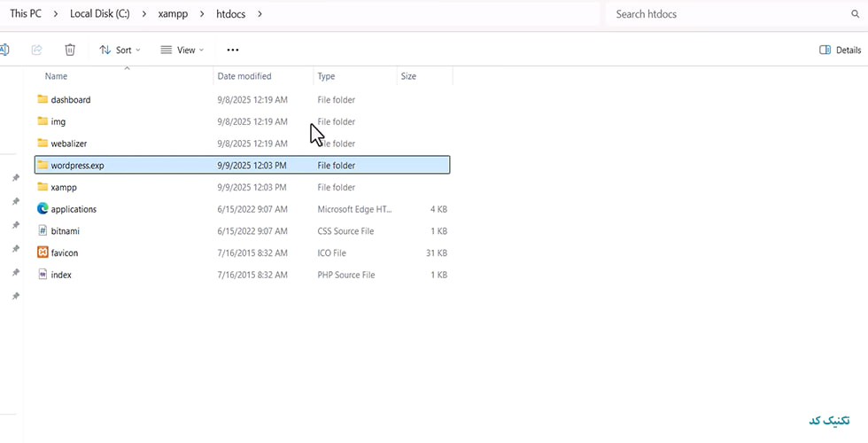Click wordpress.exp date 9/9/2025 12:03 PM
The image size is (868, 443).
click(x=252, y=166)
